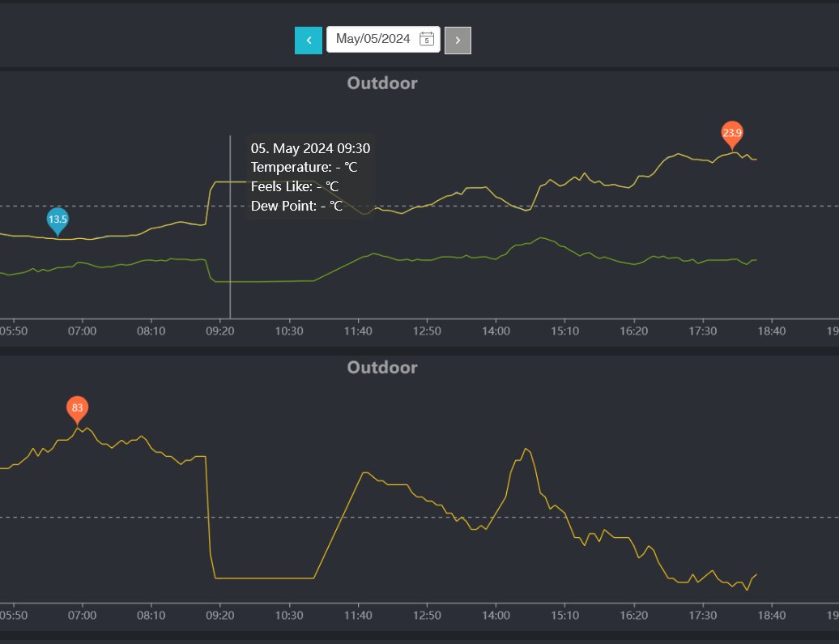Click the tooltip line 'Temperature: - ℃'
The width and height of the screenshot is (839, 644).
coord(304,167)
